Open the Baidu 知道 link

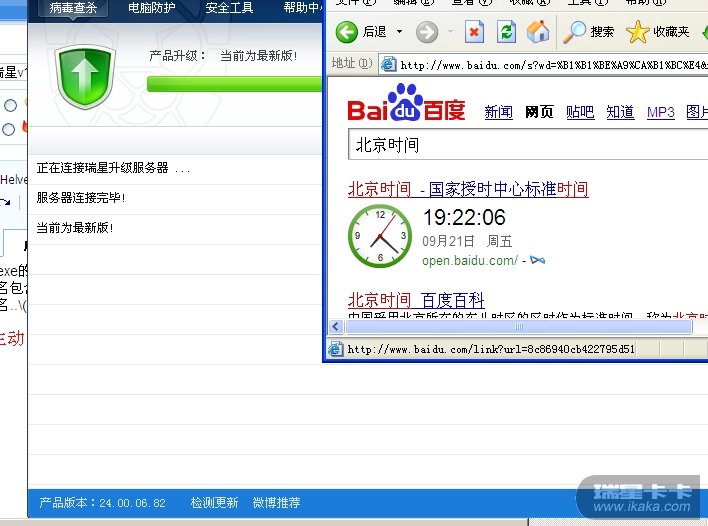[620, 112]
